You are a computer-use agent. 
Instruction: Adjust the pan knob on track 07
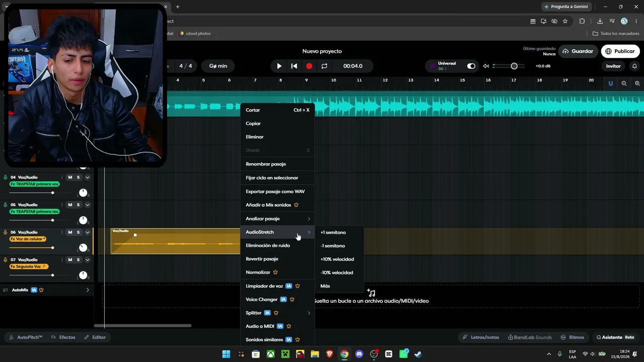tap(83, 275)
